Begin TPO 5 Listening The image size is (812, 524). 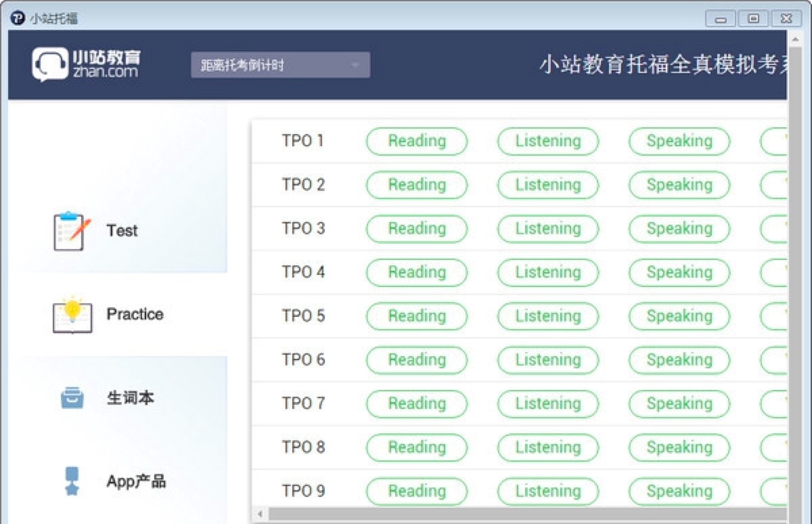[x=548, y=316]
